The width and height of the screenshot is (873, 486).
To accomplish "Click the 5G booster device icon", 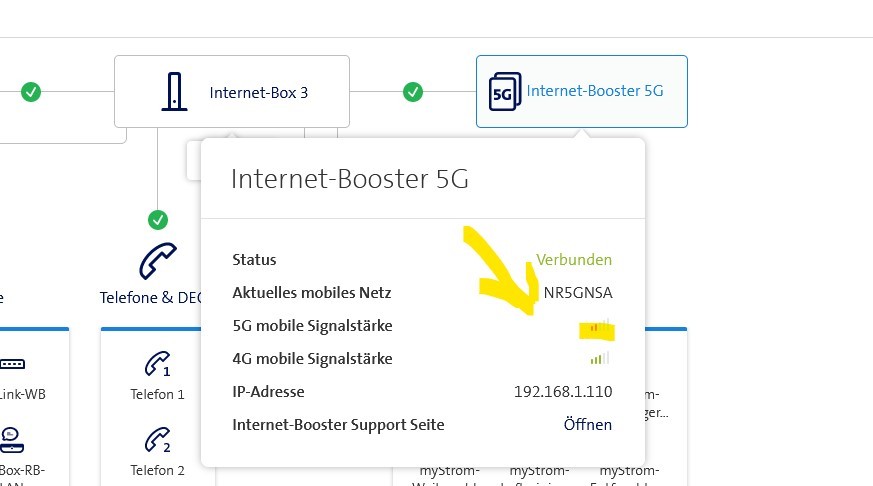I will (x=503, y=92).
